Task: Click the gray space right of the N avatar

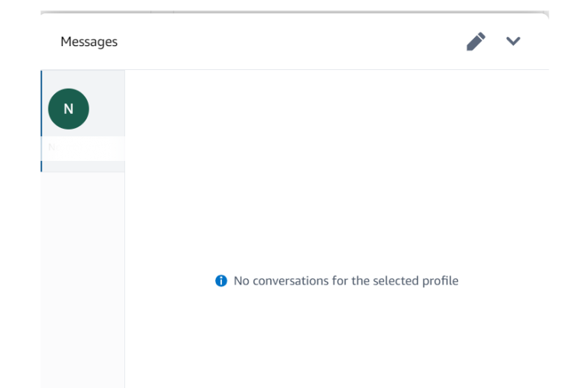Action: point(107,109)
